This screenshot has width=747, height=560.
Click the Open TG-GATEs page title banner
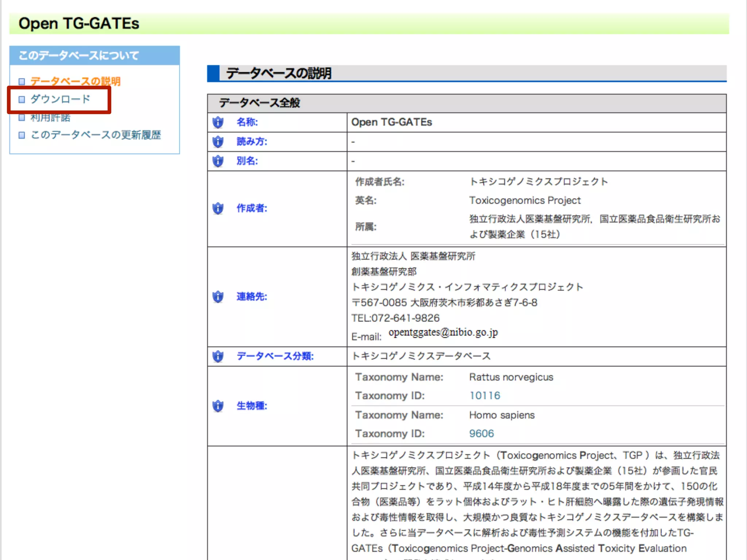[79, 24]
